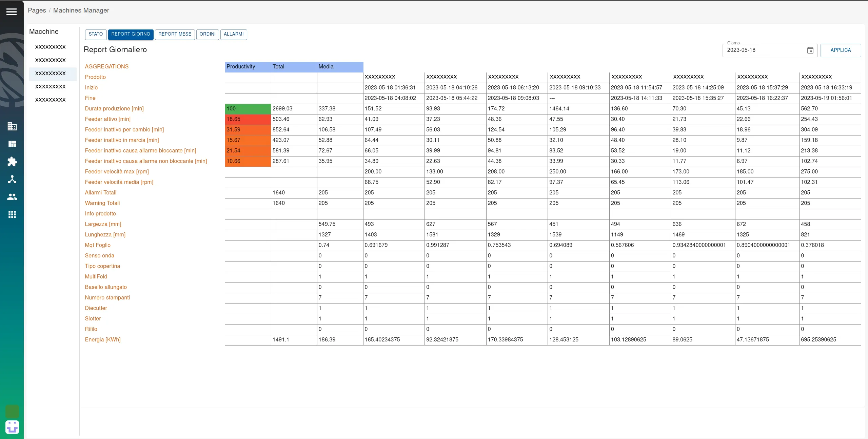Click Feeder inattivo per cambio [min] label
Image resolution: width=868 pixels, height=439 pixels.
click(124, 130)
